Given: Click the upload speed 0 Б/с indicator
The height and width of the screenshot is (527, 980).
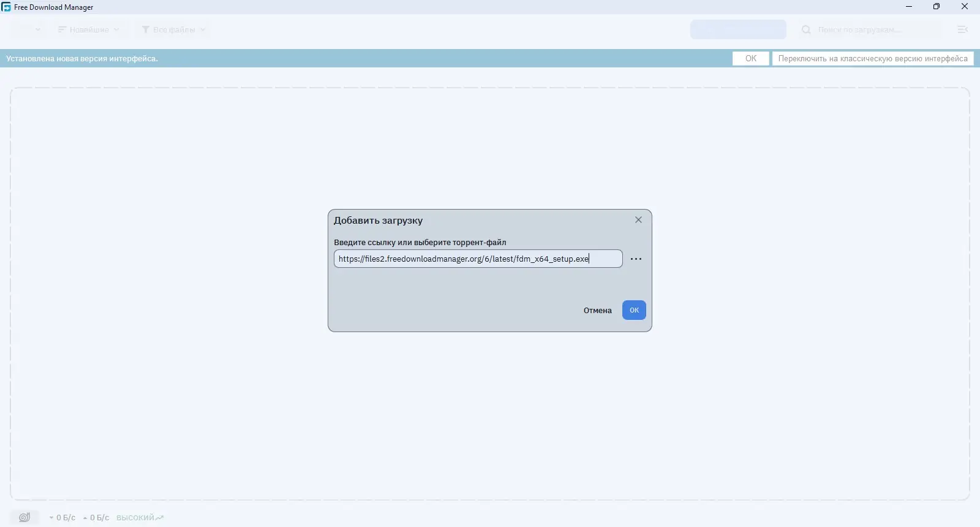Looking at the screenshot, I should coord(96,518).
